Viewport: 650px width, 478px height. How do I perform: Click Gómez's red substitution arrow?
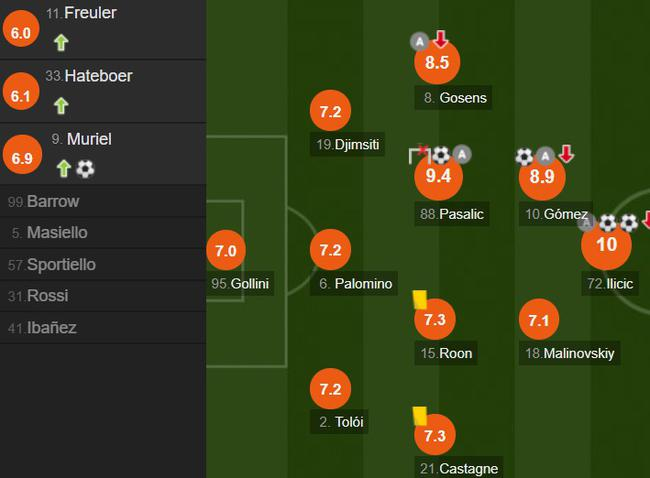[566, 155]
